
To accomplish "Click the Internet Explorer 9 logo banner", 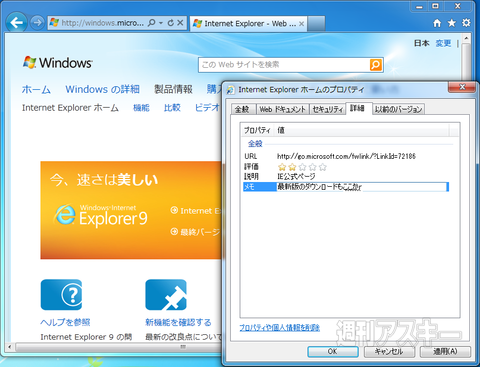I will (100, 216).
